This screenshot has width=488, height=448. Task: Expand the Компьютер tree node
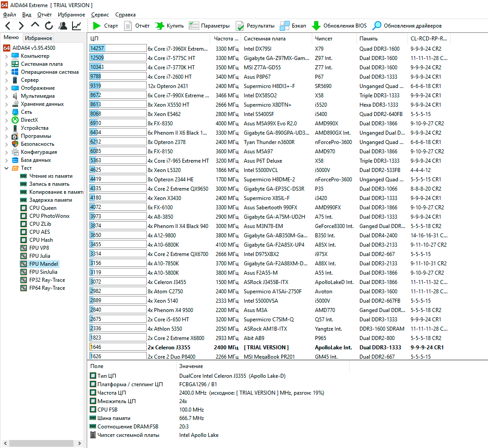coord(6,56)
